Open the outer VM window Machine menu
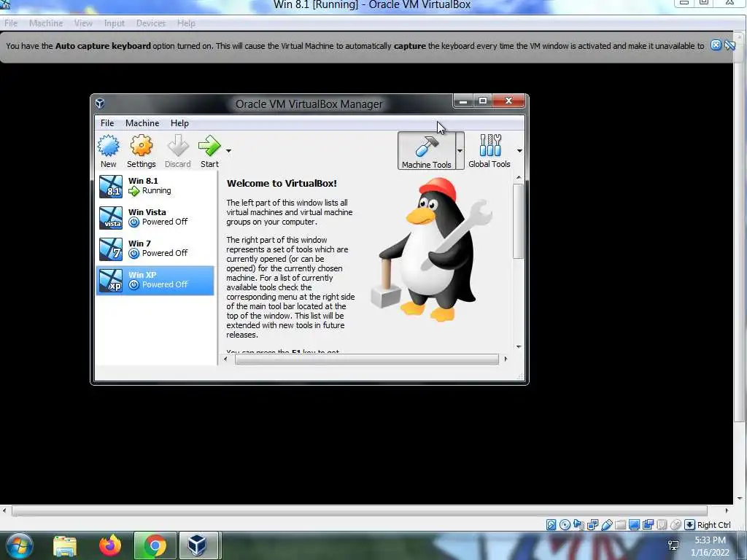Viewport: 747px width, 560px height. [46, 23]
